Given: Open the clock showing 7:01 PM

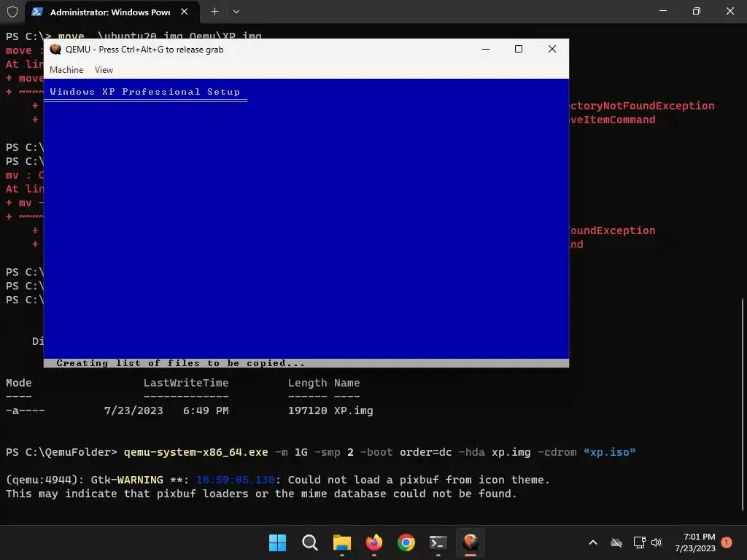Looking at the screenshot, I should [x=695, y=542].
